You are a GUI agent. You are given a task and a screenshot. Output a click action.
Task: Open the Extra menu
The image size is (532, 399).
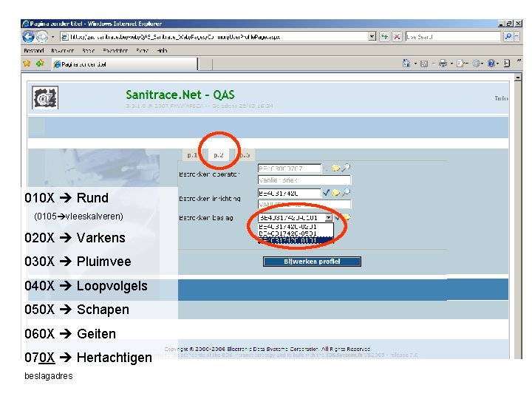coord(143,50)
